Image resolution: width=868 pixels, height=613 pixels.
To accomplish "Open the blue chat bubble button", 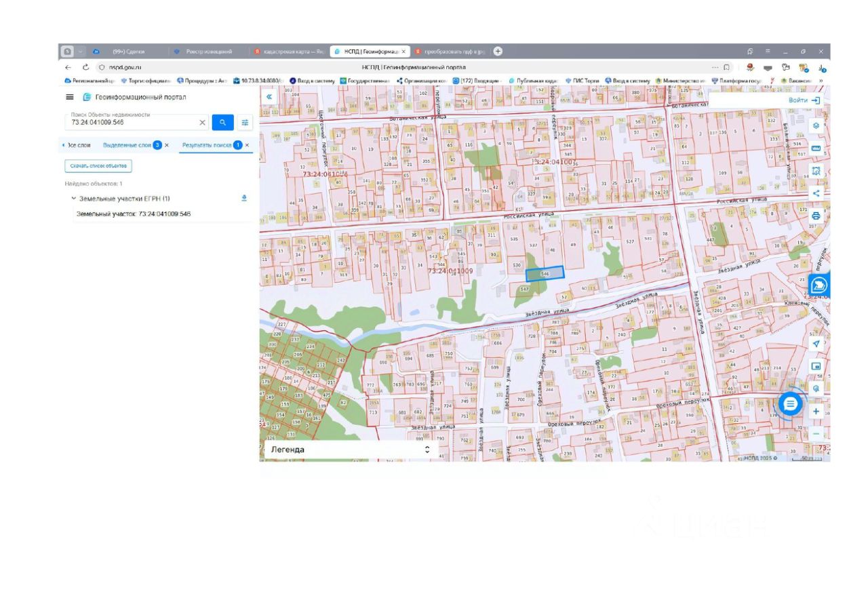I will (791, 404).
